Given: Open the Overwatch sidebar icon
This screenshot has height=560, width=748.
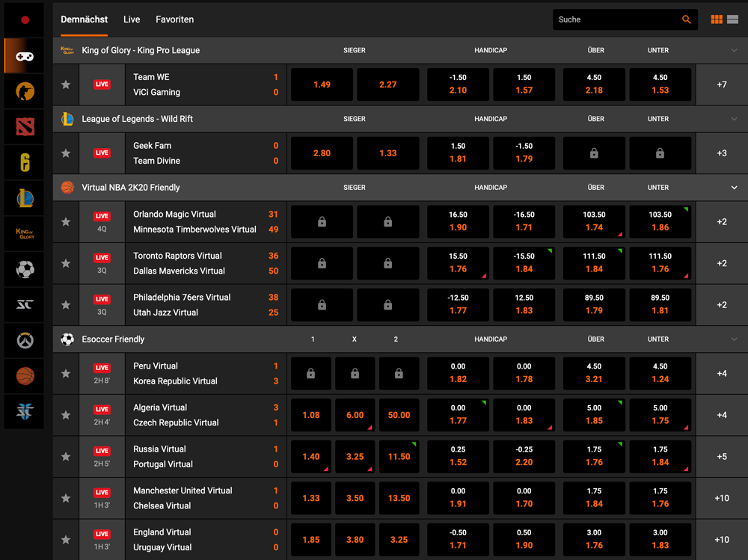Looking at the screenshot, I should click(25, 341).
